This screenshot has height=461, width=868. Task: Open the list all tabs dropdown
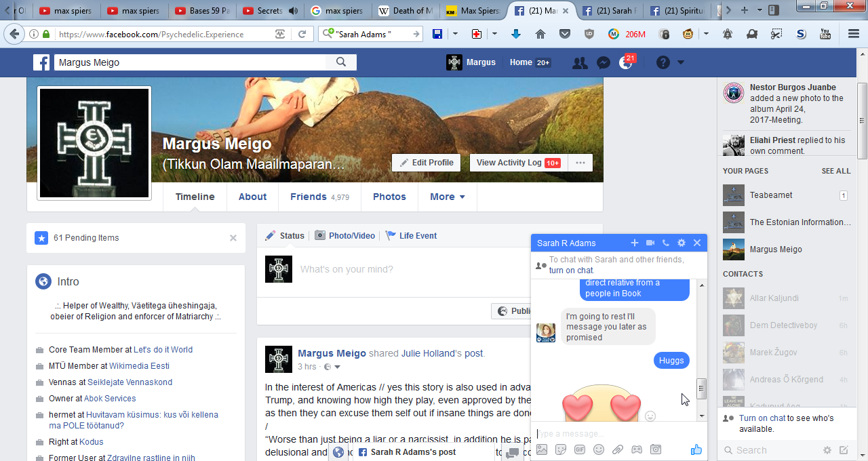click(x=759, y=11)
